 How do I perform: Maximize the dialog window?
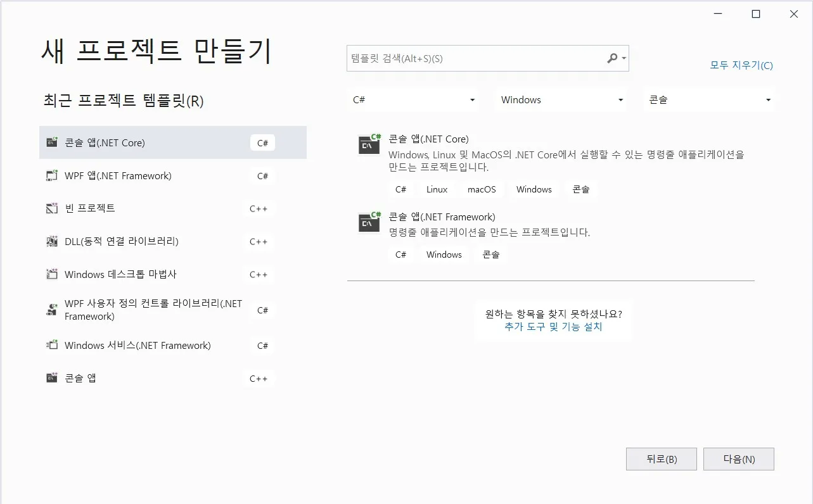click(x=755, y=14)
